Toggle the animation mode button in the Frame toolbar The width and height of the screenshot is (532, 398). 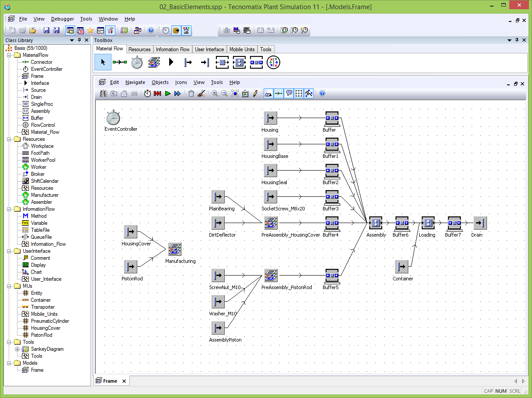[309, 94]
